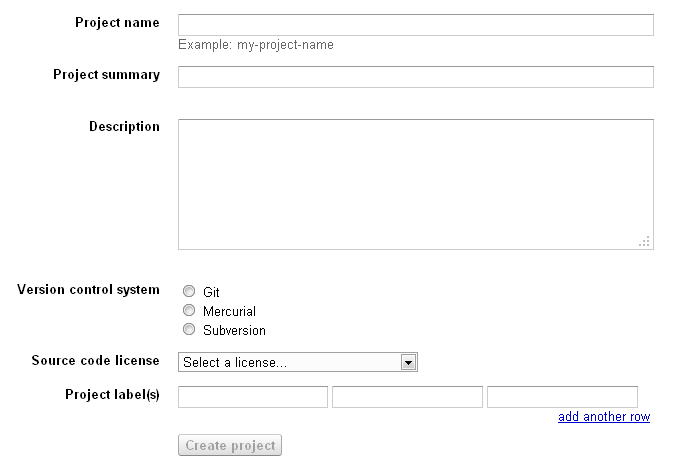The height and width of the screenshot is (473, 684).
Task: Grab the Description box resize grip
Action: [645, 241]
